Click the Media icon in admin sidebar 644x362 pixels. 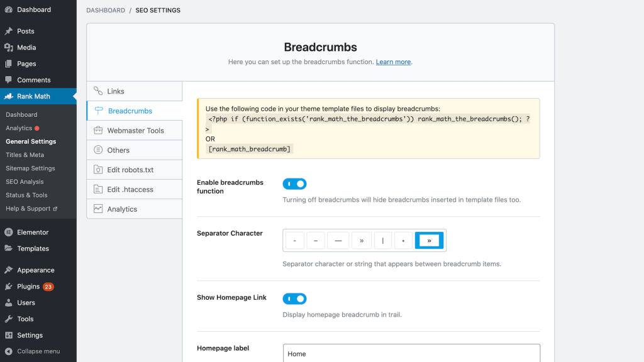pos(8,47)
